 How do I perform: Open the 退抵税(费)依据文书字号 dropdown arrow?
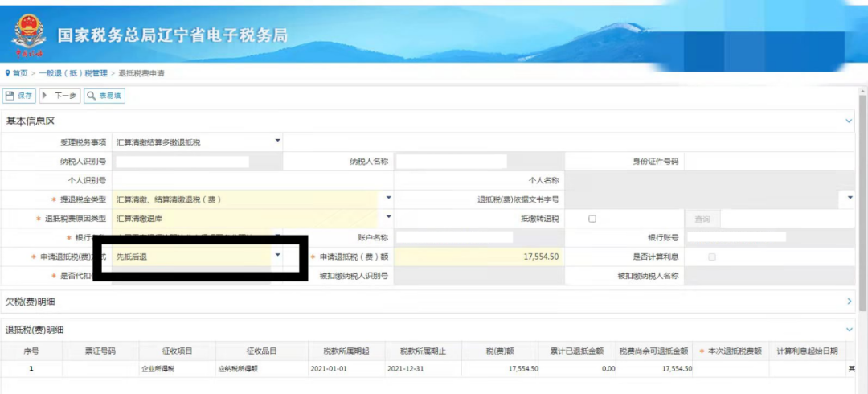click(850, 198)
